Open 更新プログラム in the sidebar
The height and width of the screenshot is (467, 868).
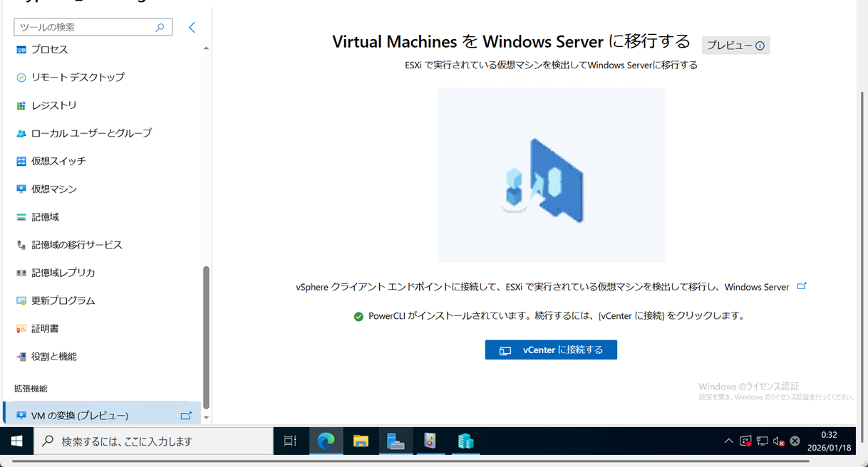click(63, 300)
